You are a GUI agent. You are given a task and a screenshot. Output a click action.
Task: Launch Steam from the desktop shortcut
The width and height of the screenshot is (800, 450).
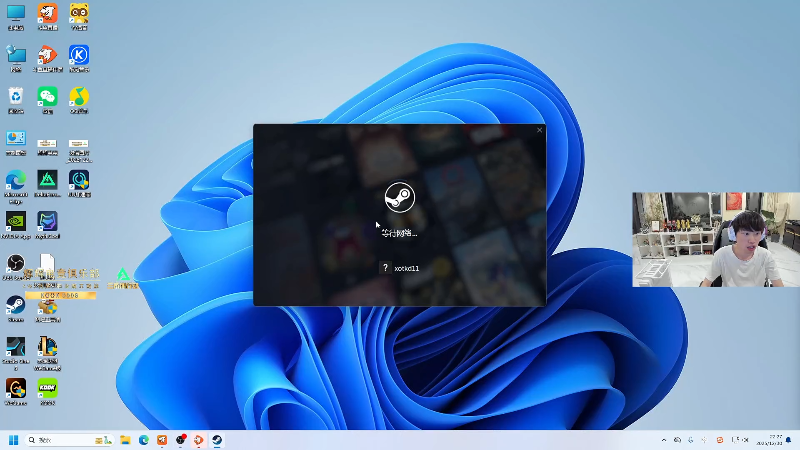point(16,309)
